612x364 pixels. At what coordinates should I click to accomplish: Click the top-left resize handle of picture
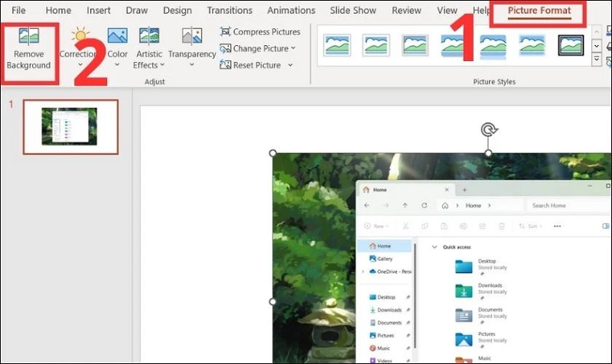click(273, 153)
